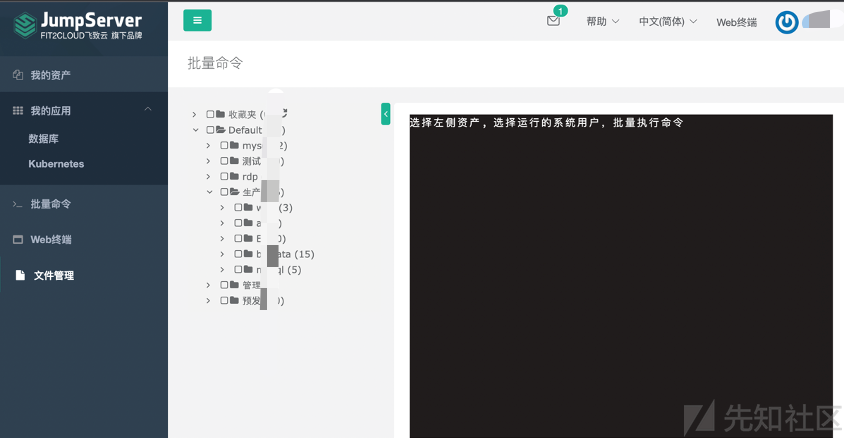Click the 批量命令 page heading

[x=215, y=63]
